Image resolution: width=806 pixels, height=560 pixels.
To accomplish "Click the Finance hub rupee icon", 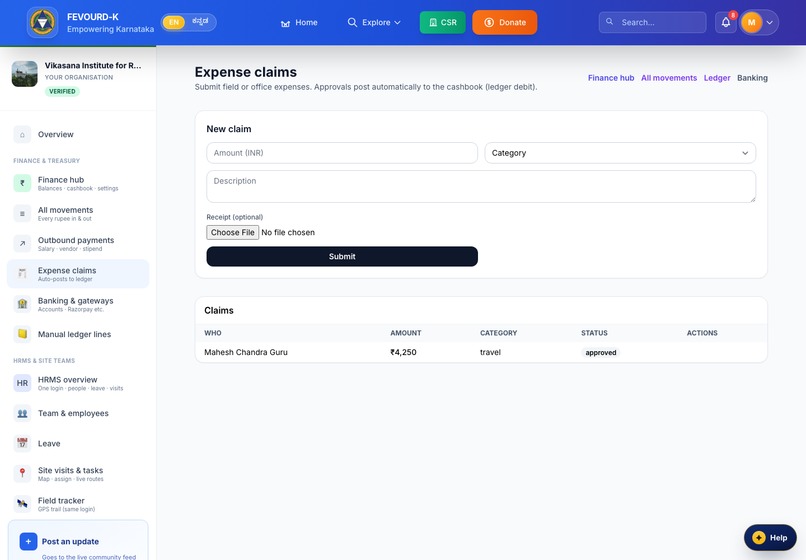I will (22, 183).
